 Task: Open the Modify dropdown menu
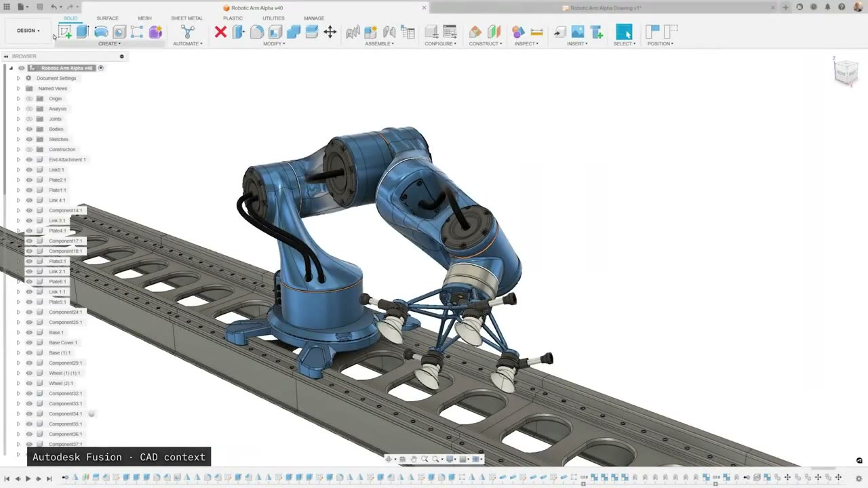274,43
